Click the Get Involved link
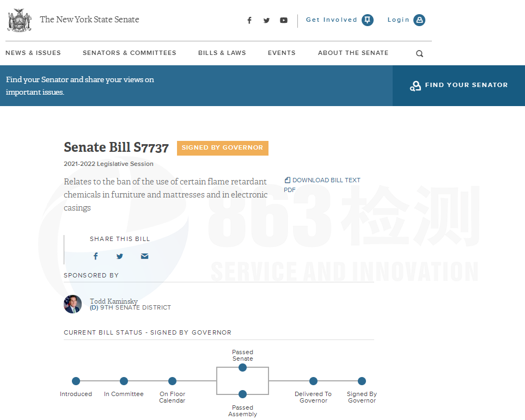 332,20
